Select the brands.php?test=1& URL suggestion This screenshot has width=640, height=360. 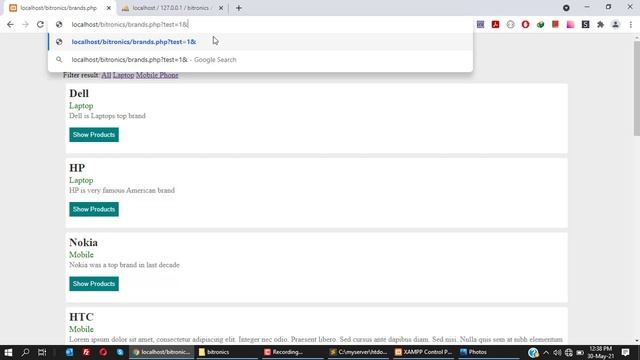pos(260,42)
